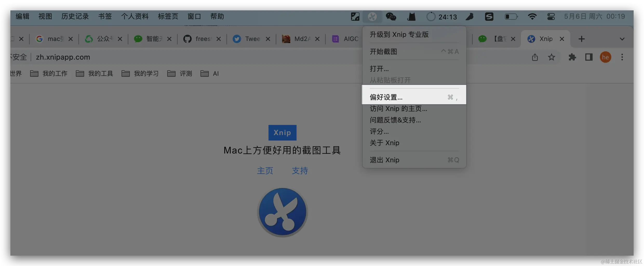644x266 pixels.
Task: Choose 评分... menu item
Action: click(x=414, y=131)
